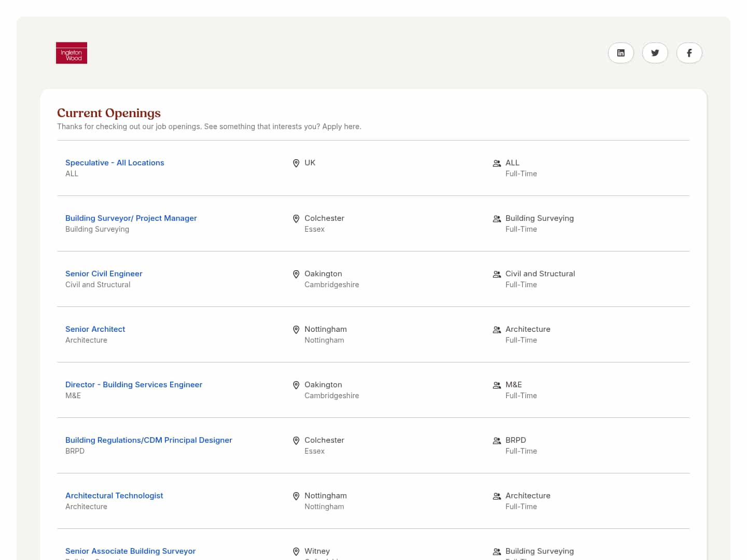Open Building Surveyor/ Project Manager listing
The width and height of the screenshot is (747, 560).
coord(131,218)
